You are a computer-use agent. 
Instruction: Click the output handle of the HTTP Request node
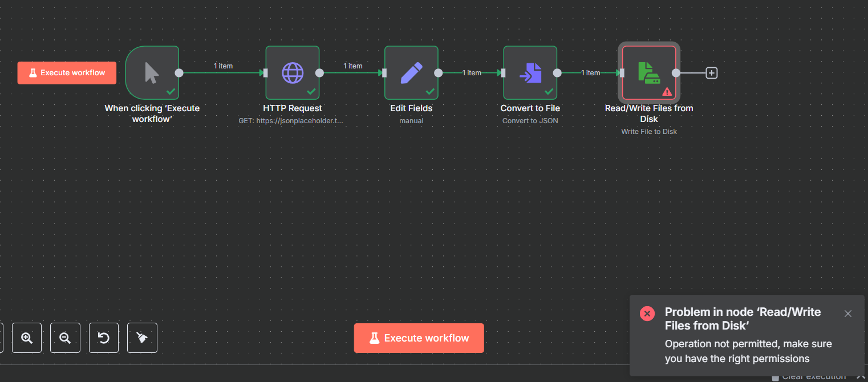(319, 73)
